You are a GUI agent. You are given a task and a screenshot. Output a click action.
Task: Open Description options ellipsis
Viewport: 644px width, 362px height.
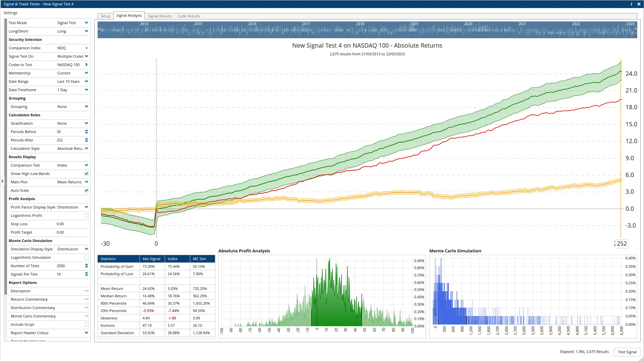pos(87,291)
